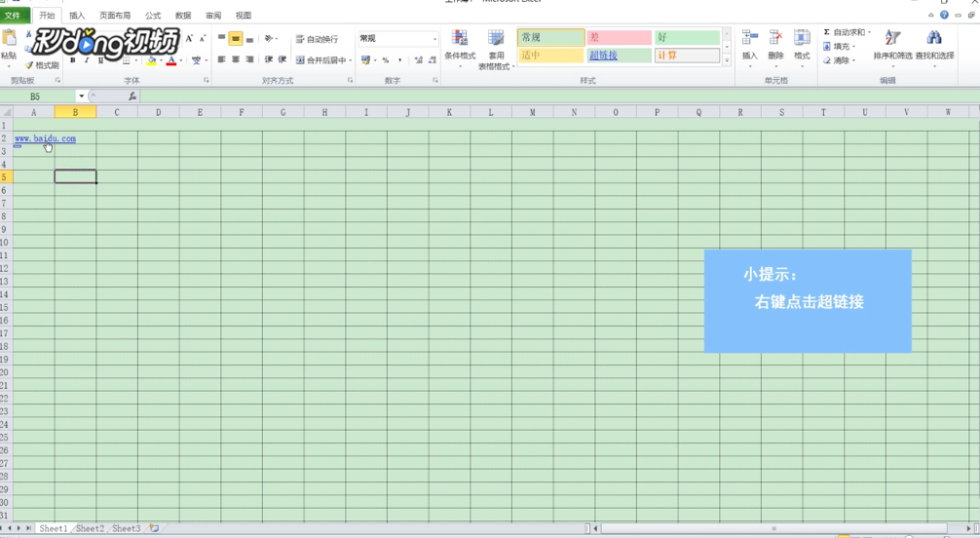Apply the red font color A
Screen dimensions: 980x538
pyautogui.click(x=171, y=60)
